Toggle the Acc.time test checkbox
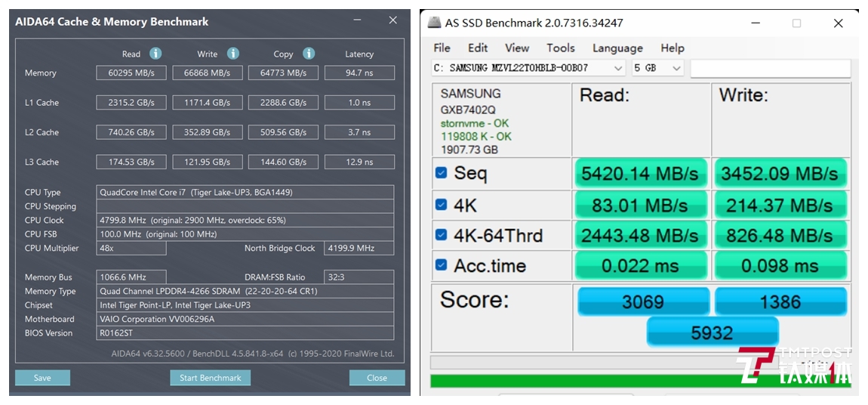 coord(442,264)
